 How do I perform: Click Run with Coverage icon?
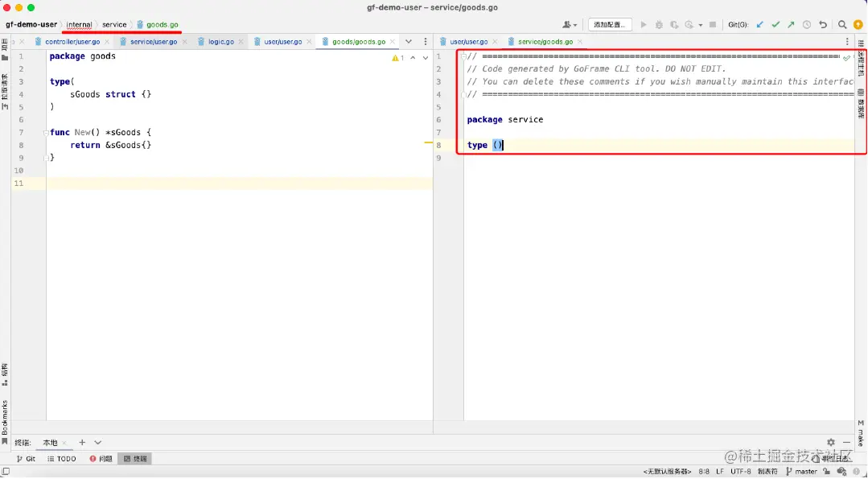674,25
